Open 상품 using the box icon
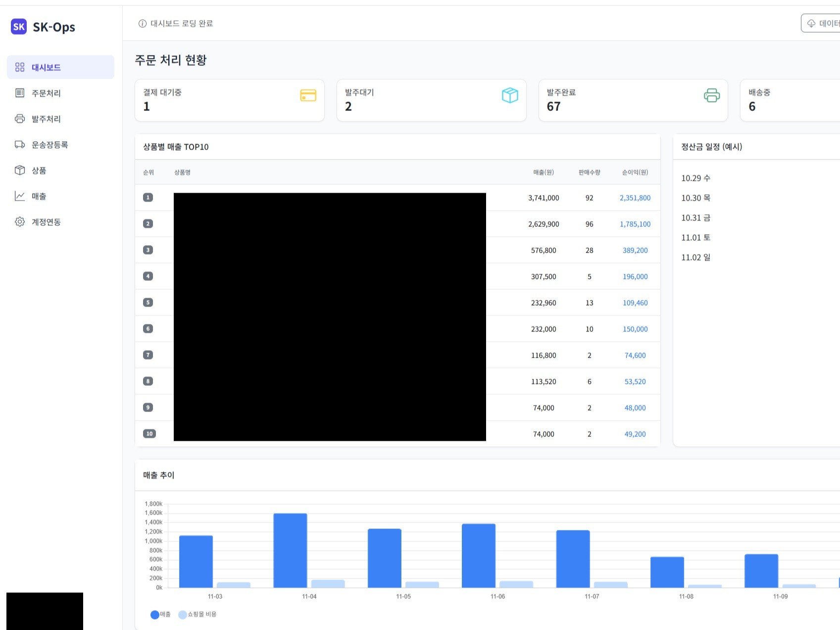 click(20, 170)
